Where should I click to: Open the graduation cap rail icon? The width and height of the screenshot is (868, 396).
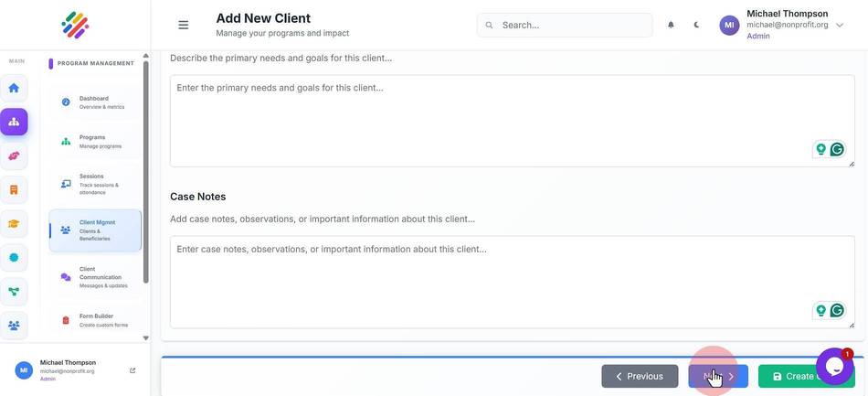click(x=14, y=224)
